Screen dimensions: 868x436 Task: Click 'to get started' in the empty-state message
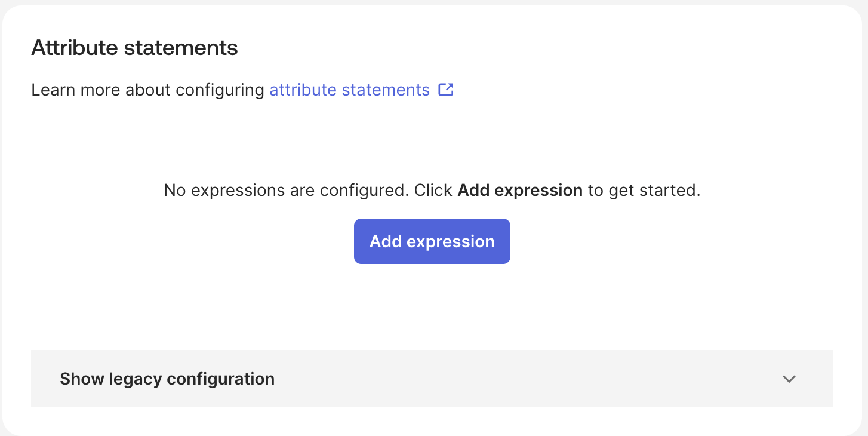[x=644, y=191]
